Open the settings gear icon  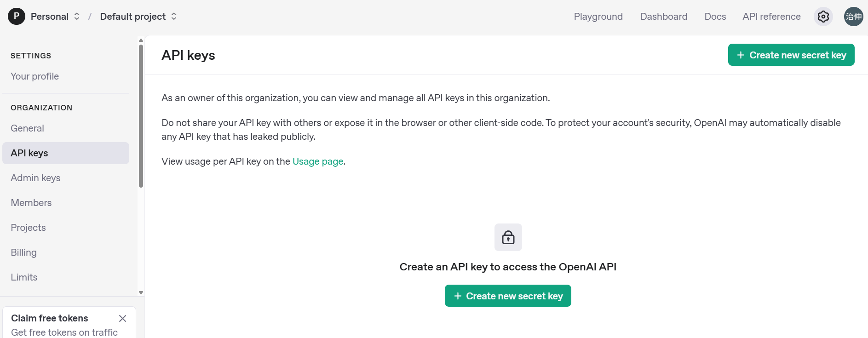pyautogui.click(x=823, y=17)
